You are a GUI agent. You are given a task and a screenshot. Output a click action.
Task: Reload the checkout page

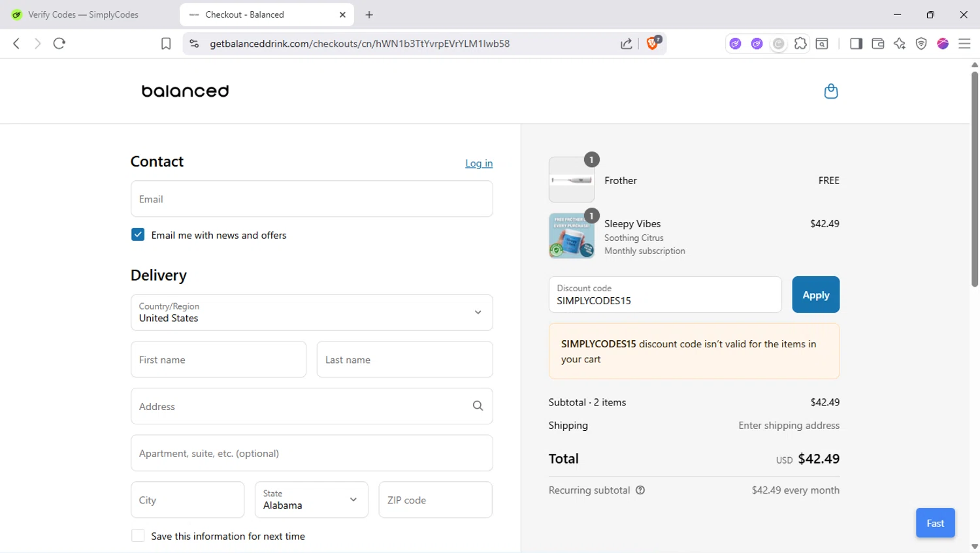tap(59, 44)
